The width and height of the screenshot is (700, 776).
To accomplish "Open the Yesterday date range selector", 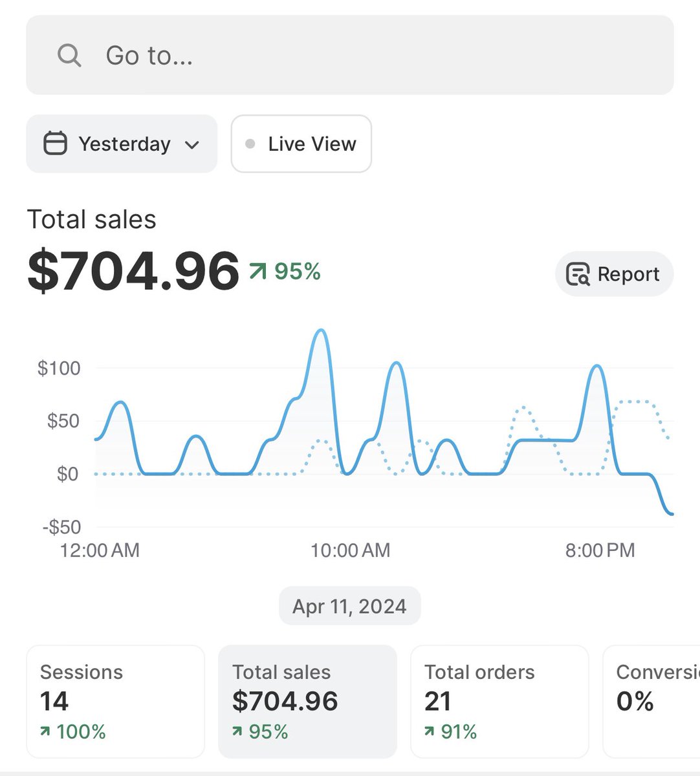I will (x=122, y=144).
